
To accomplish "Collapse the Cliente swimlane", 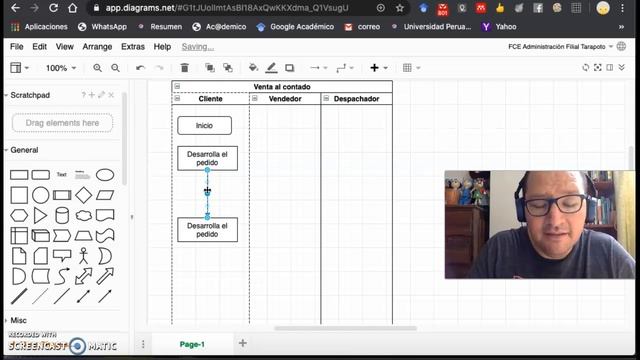I will (x=177, y=98).
